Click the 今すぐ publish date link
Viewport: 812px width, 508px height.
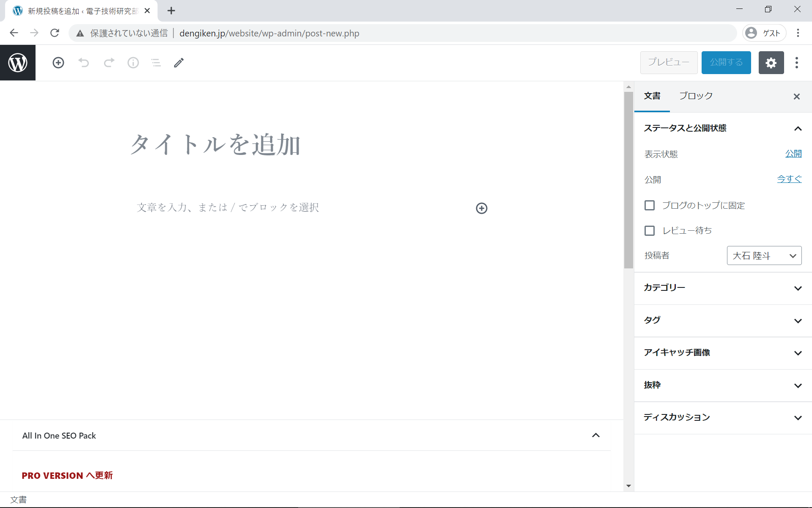click(789, 179)
